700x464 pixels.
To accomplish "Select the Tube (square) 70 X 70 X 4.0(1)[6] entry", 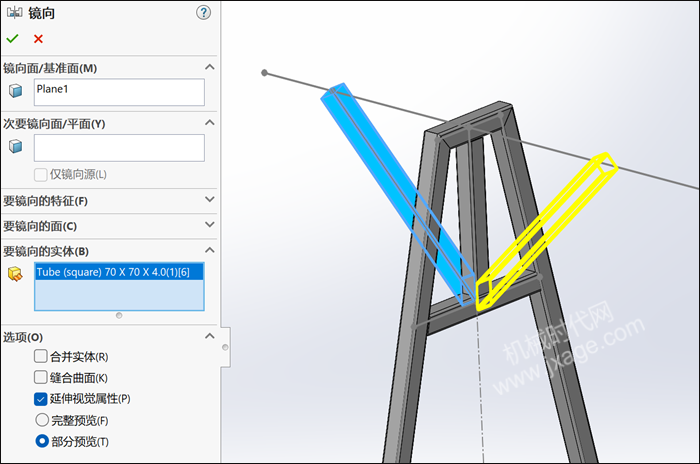I will 119,272.
